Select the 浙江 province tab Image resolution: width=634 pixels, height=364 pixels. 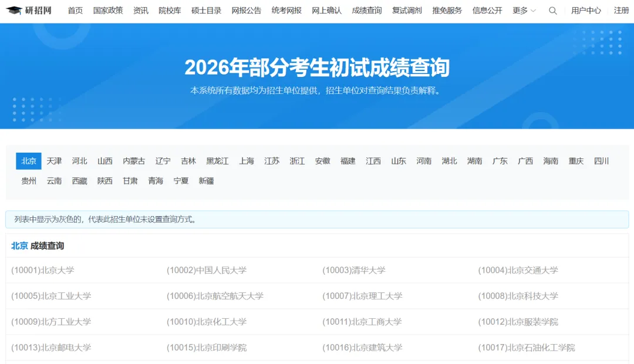297,161
